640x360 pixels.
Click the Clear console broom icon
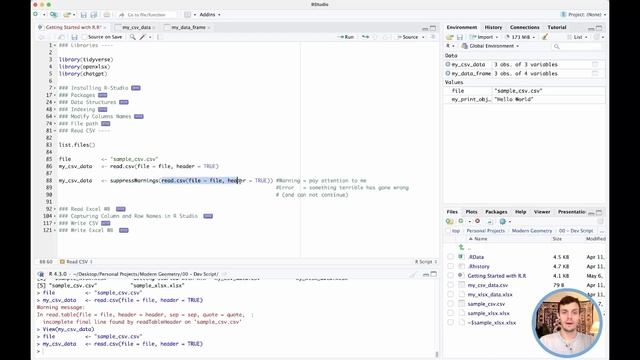pos(413,274)
